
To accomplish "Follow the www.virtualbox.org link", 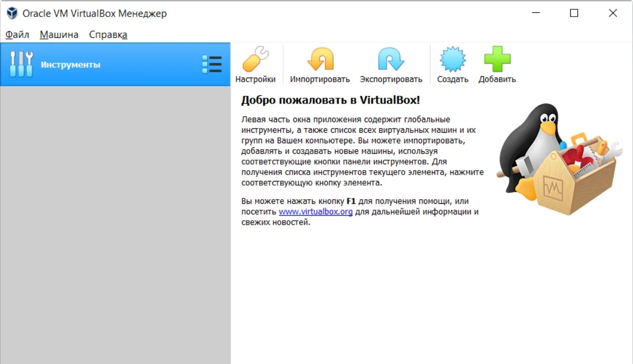I will [x=315, y=211].
